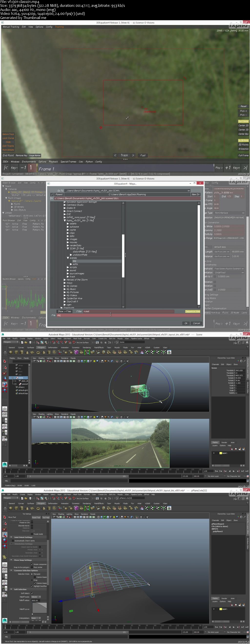This screenshot has width=250, height=644.
Task: Expand the Heroes of the Storm folder
Action: tap(65, 280)
